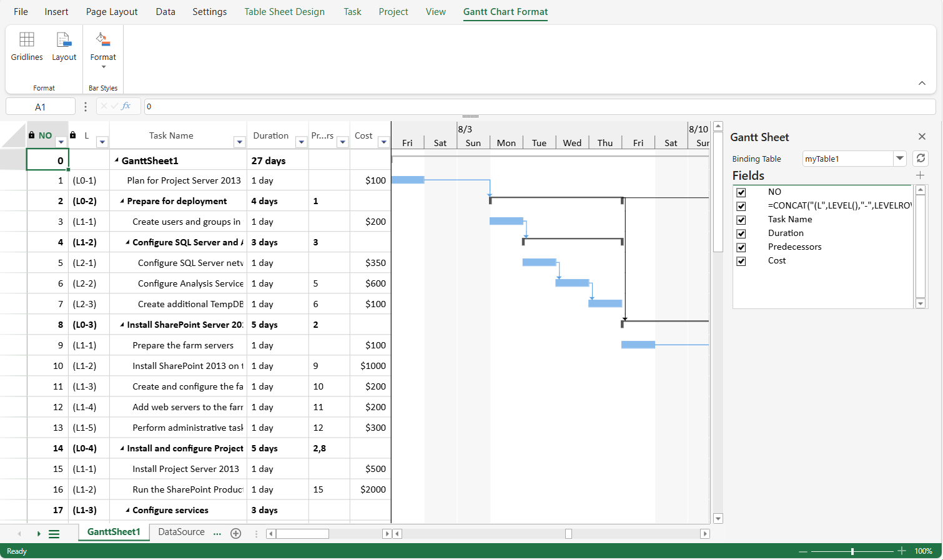Add a new sheet tab
This screenshot has height=560, width=943.
(x=236, y=533)
